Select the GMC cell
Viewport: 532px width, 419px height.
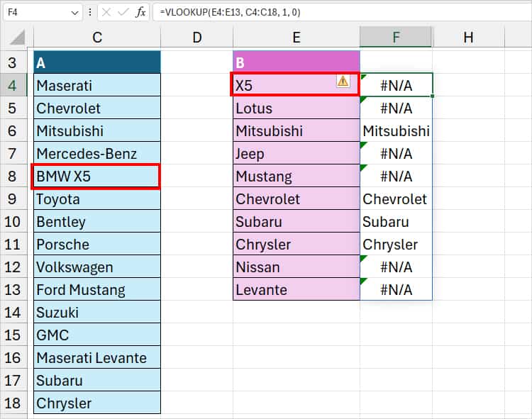click(97, 335)
